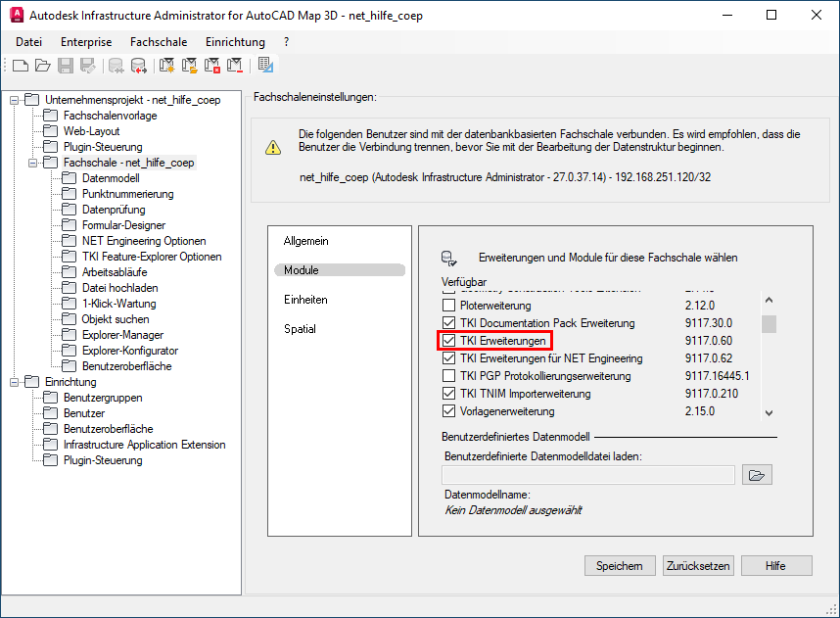The image size is (840, 618).
Task: Collapse the Unternehmensprojekt tree node
Action: point(15,100)
